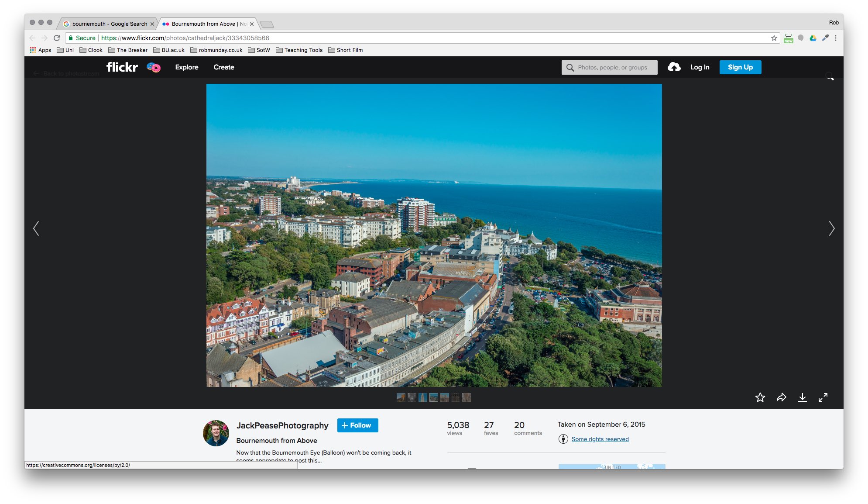
Task: Open the Explore menu
Action: 186,67
